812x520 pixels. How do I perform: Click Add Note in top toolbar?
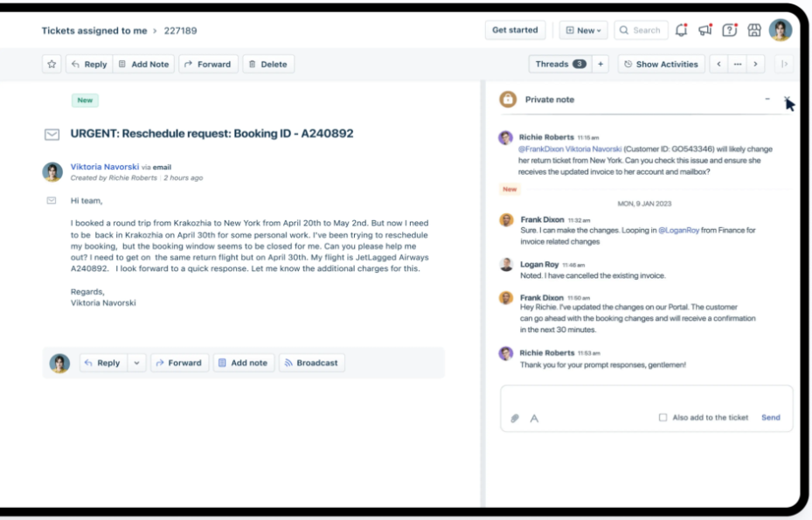click(144, 64)
